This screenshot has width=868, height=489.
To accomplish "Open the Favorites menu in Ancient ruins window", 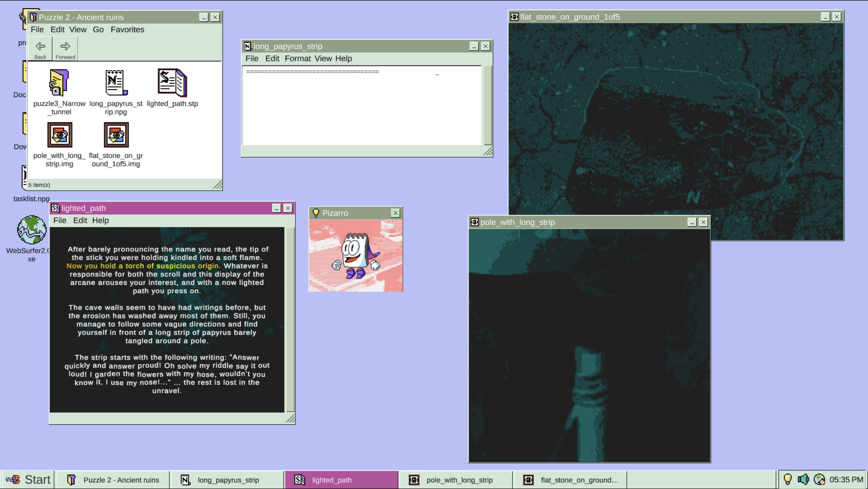I will click(x=127, y=29).
